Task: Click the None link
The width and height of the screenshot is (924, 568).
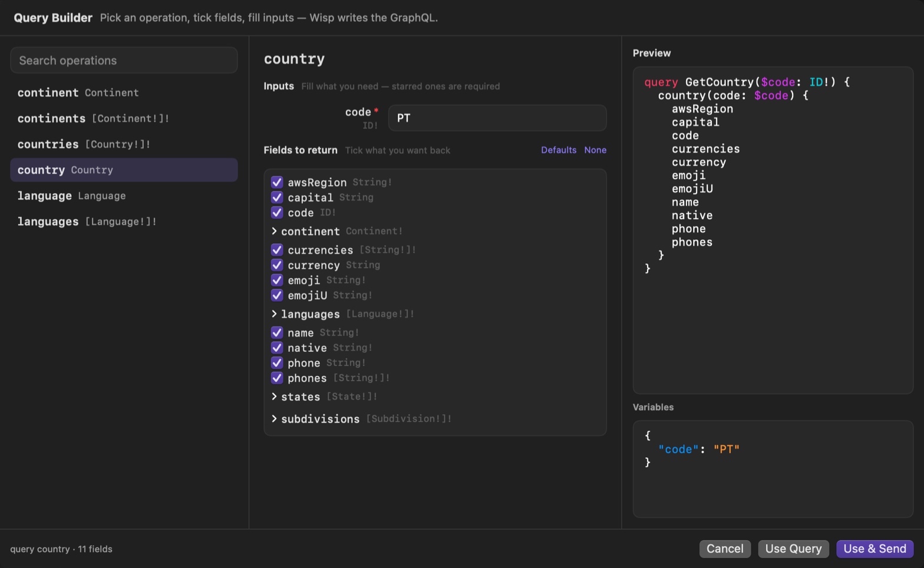Action: click(595, 150)
